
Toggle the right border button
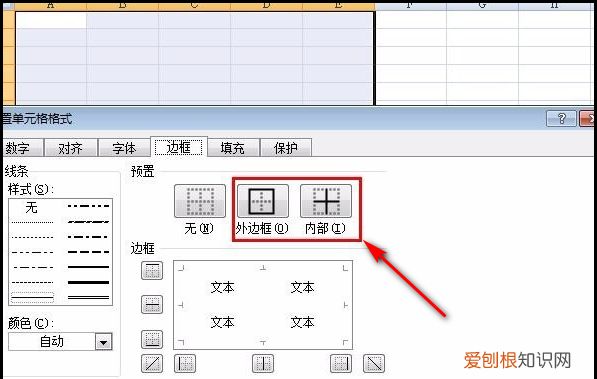click(x=341, y=363)
